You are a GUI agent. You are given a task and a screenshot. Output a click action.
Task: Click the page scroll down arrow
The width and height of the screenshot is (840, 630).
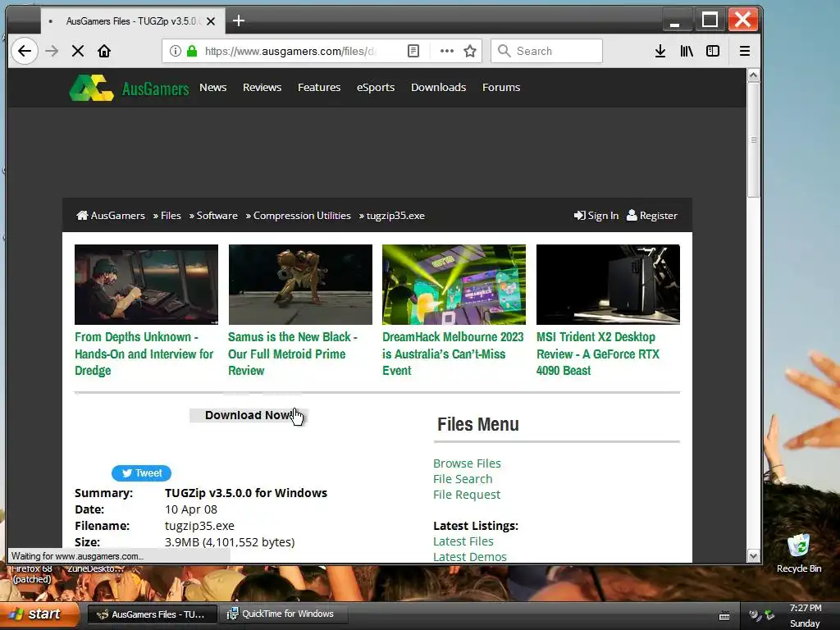(x=753, y=556)
